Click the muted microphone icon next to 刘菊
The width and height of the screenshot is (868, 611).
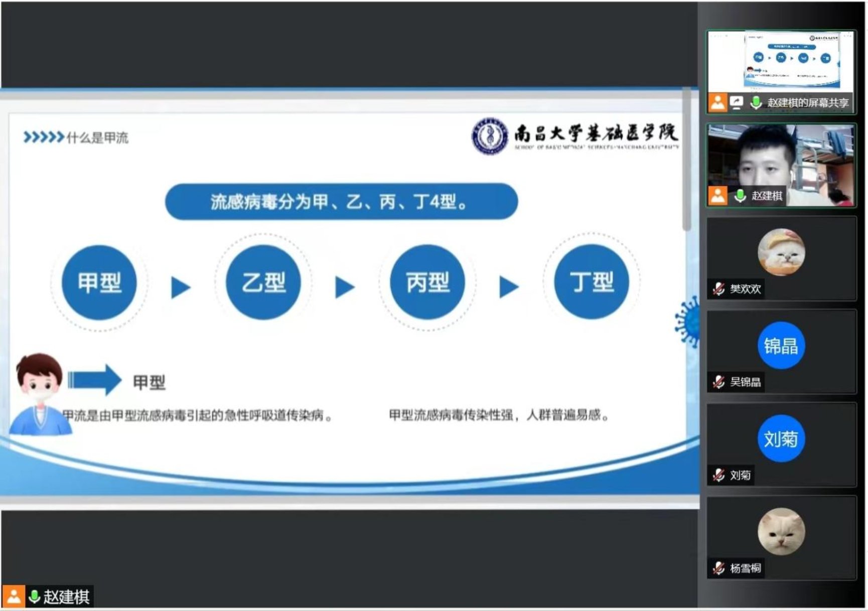(718, 475)
